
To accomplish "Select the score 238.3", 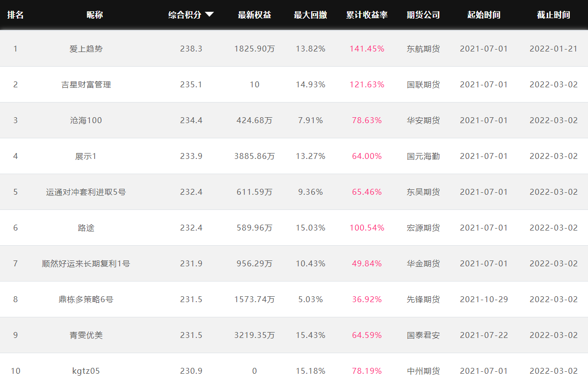I will (191, 49).
